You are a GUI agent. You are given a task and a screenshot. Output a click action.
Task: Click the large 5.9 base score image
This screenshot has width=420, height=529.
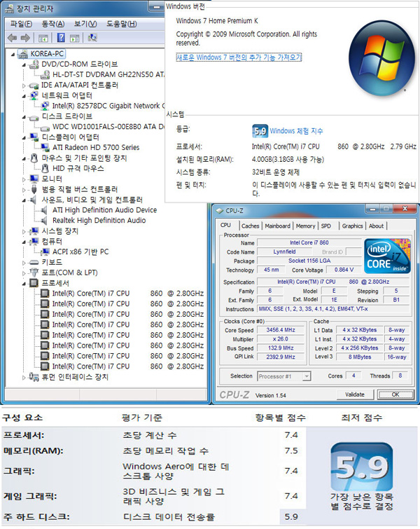point(362,467)
